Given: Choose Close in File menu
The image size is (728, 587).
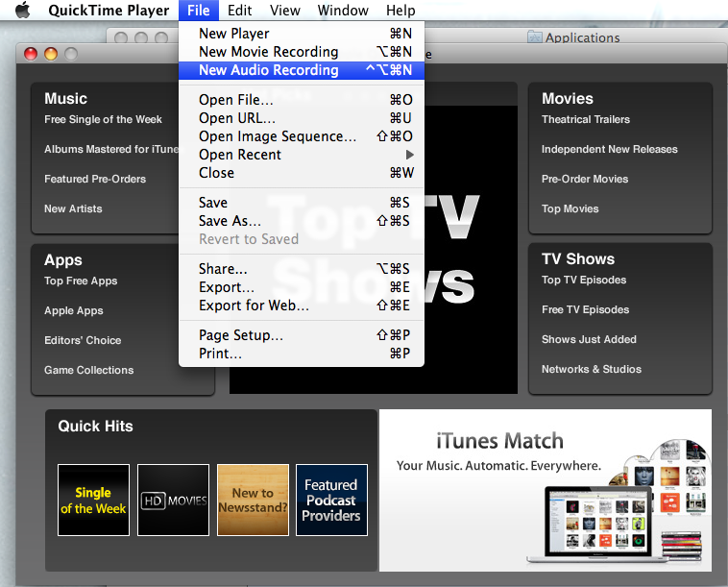Looking at the screenshot, I should pyautogui.click(x=302, y=173).
